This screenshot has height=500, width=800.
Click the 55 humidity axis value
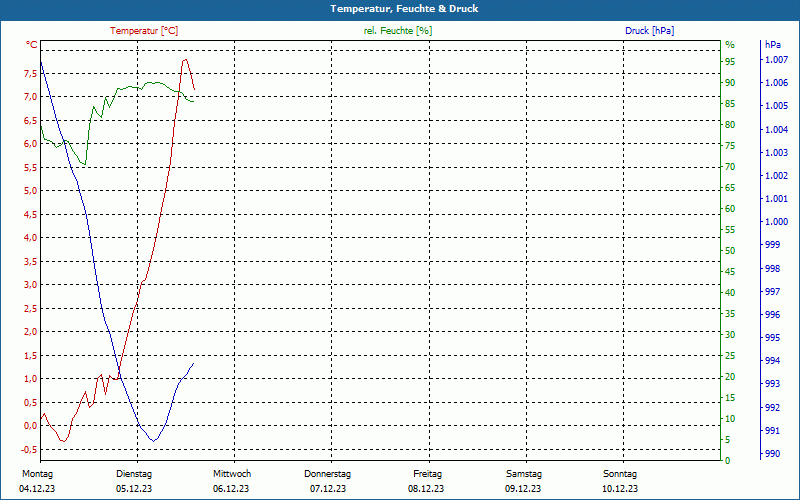pos(730,230)
